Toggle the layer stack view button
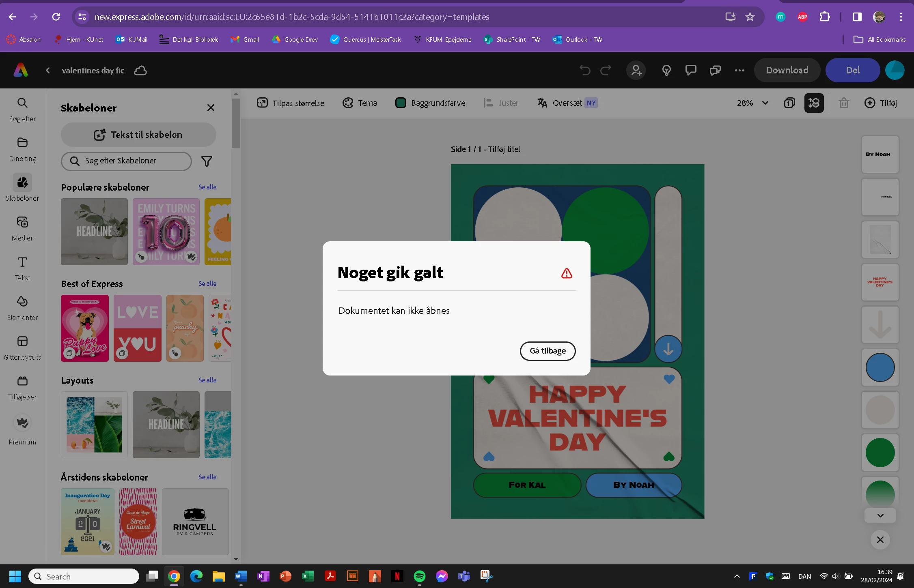Screen dimensions: 914x588 [814, 103]
